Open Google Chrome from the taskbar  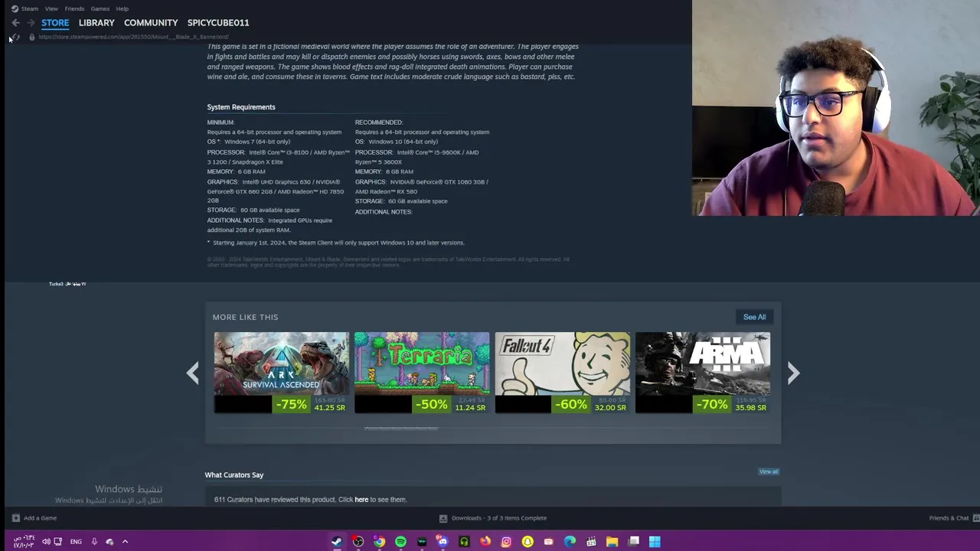click(x=379, y=542)
